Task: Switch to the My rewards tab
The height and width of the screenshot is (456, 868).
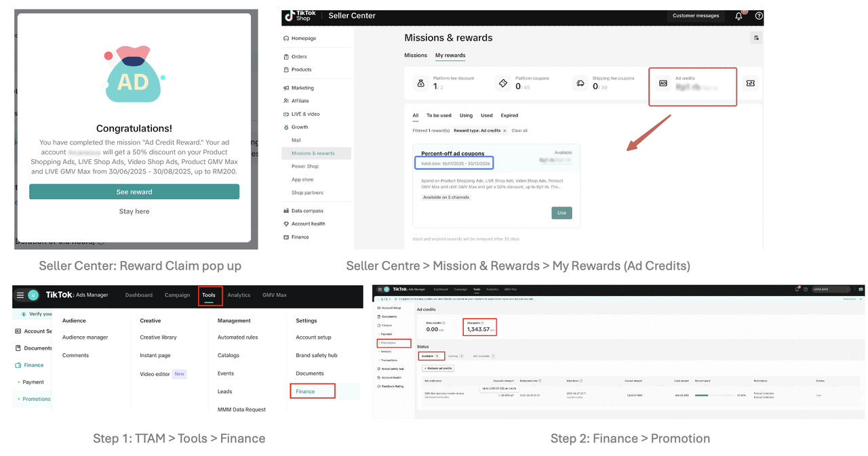Action: 450,56
